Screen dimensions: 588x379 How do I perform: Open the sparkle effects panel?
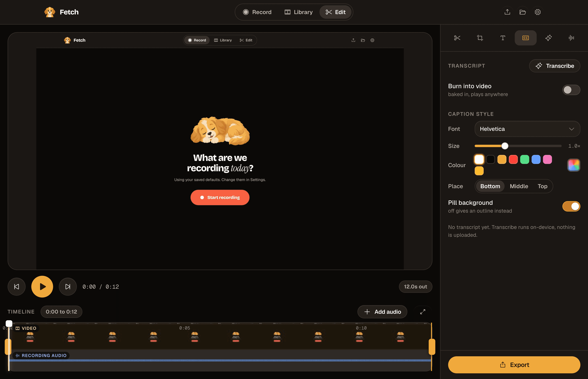548,38
